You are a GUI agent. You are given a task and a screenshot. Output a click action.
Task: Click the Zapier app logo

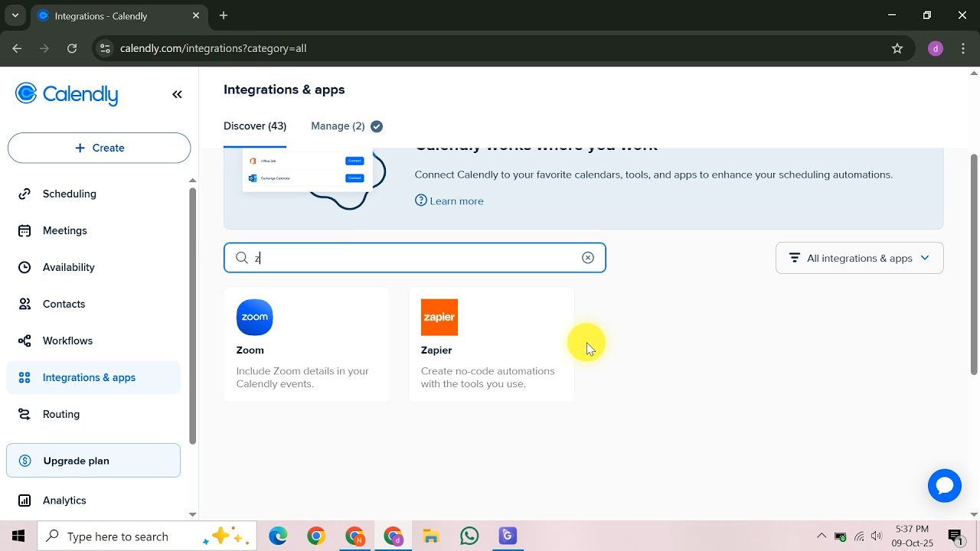[x=439, y=317]
